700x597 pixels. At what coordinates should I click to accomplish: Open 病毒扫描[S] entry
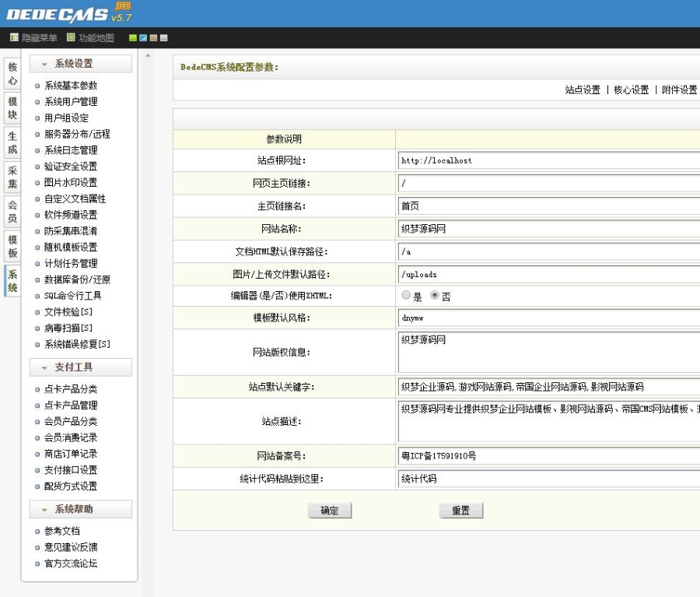coord(68,328)
